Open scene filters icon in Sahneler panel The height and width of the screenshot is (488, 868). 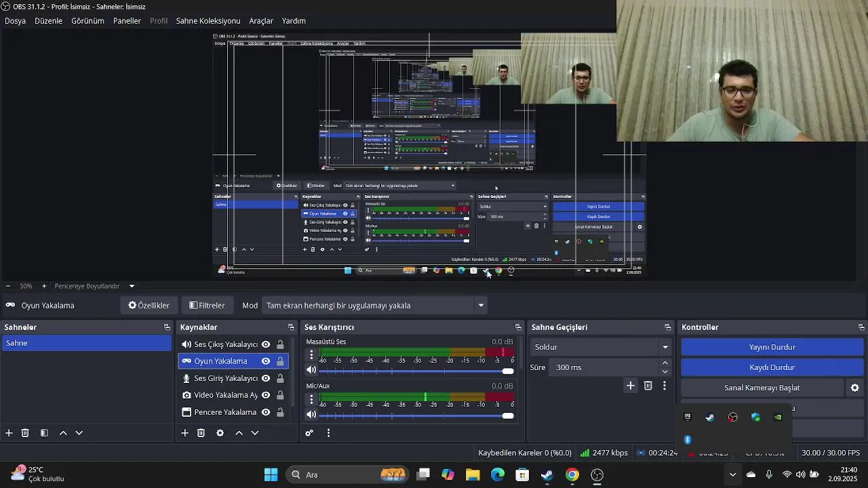coord(44,433)
